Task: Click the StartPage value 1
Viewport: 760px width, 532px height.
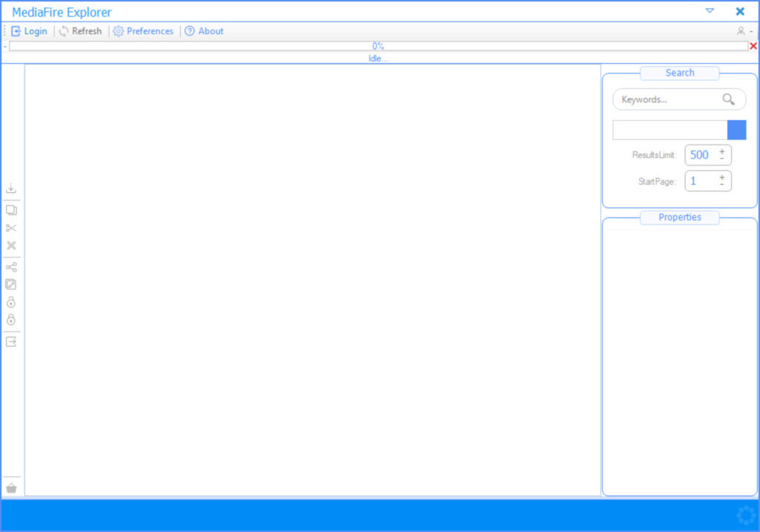Action: click(x=693, y=181)
